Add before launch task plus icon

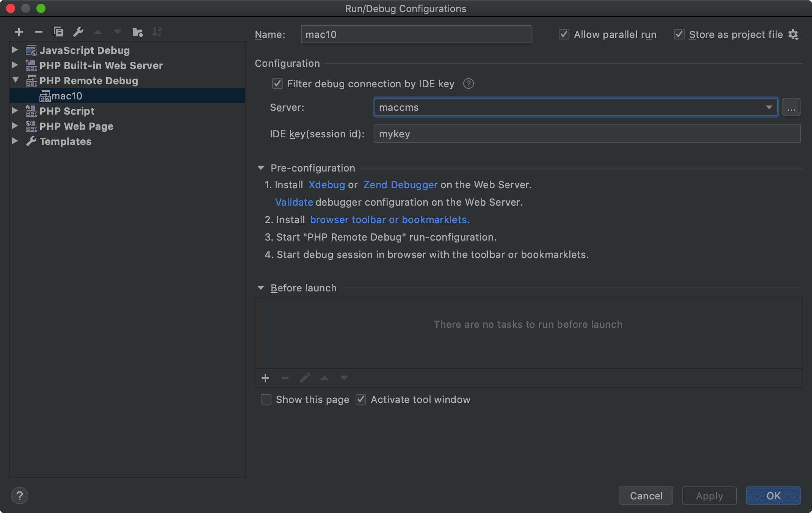pyautogui.click(x=265, y=378)
